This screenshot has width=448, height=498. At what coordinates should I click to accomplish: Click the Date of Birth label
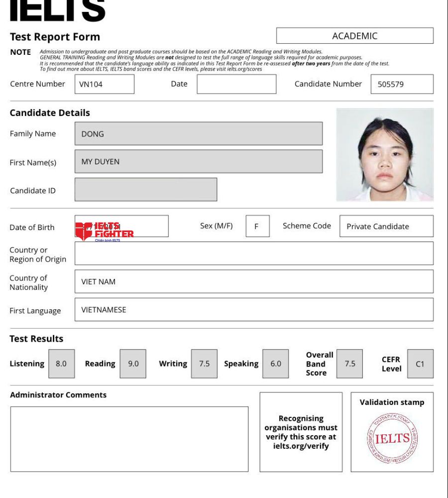coord(32,228)
